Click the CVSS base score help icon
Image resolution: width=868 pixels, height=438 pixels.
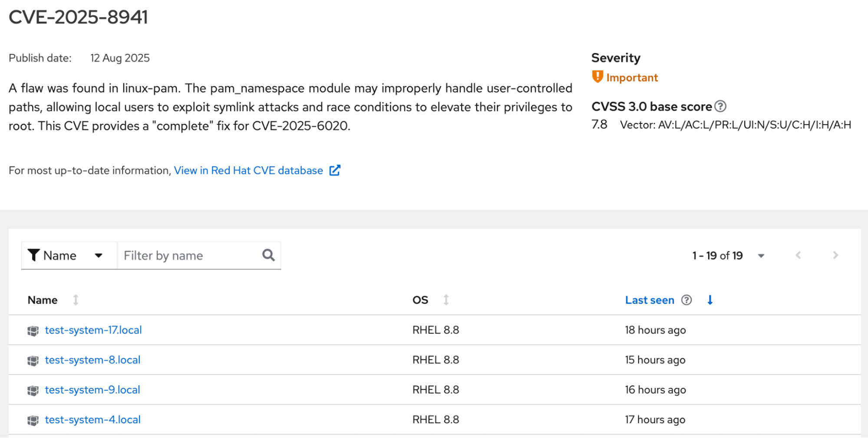pos(720,106)
